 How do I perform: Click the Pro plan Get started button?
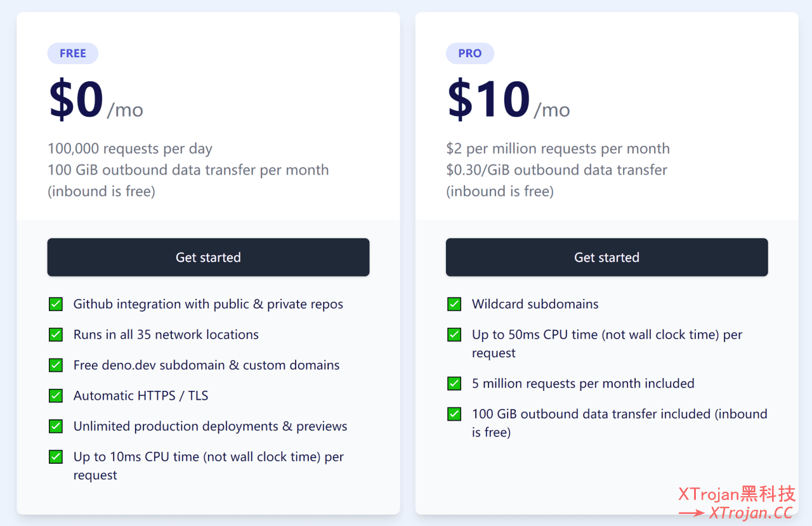pyautogui.click(x=606, y=257)
